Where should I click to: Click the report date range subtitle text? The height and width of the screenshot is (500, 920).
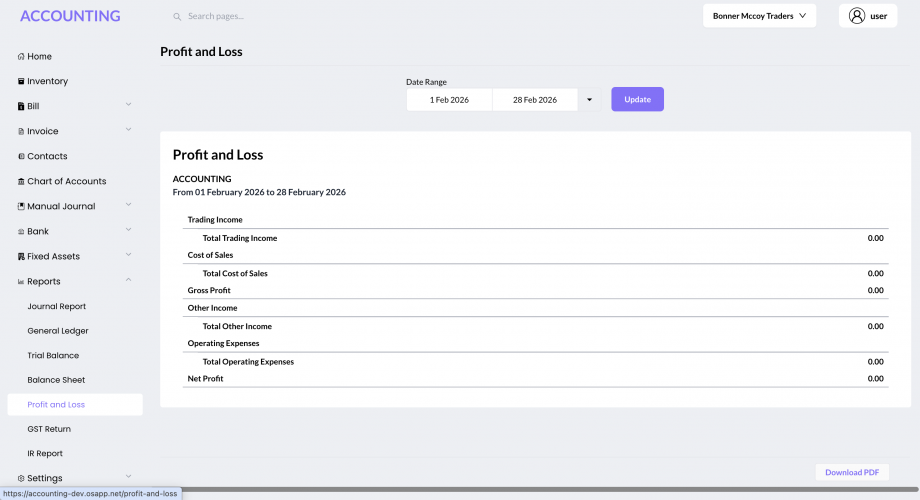[259, 192]
